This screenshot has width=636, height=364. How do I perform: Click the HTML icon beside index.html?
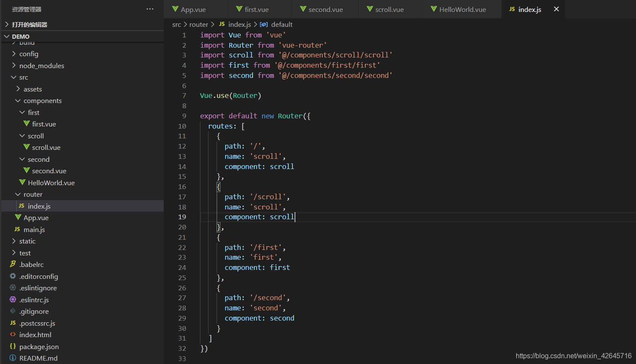coord(13,335)
